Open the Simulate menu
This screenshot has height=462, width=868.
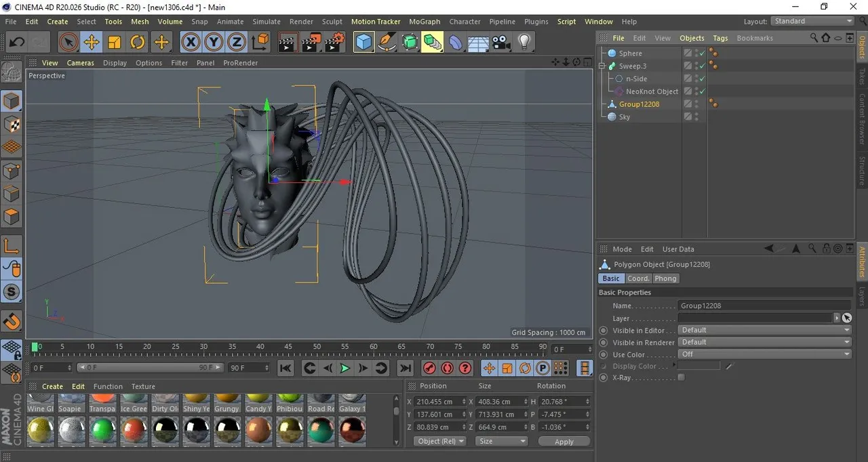[x=267, y=22]
